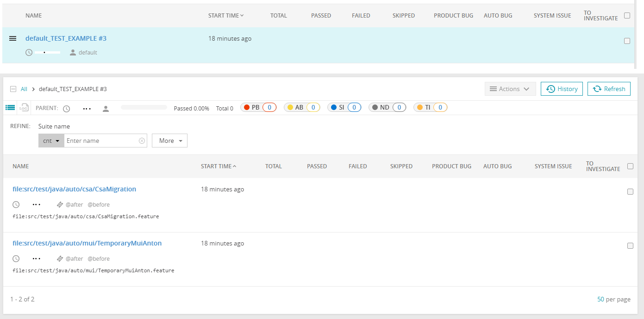Click the AB defect badge
Image resolution: width=644 pixels, height=319 pixels.
click(x=302, y=107)
